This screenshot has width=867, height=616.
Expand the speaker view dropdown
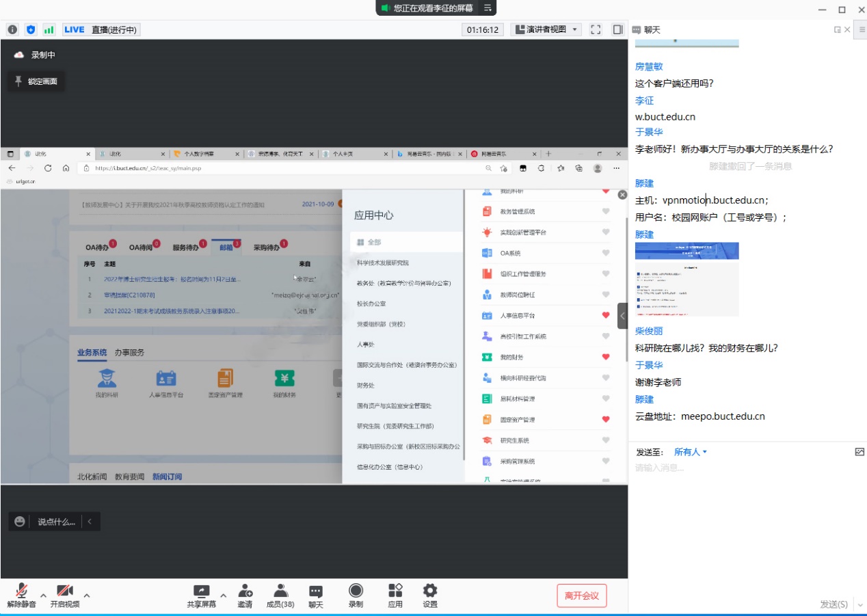[547, 29]
